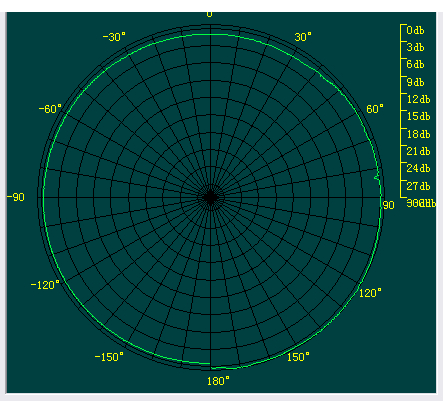The height and width of the screenshot is (401, 443).
Task: Click the 30° angle label
Action: 303,37
